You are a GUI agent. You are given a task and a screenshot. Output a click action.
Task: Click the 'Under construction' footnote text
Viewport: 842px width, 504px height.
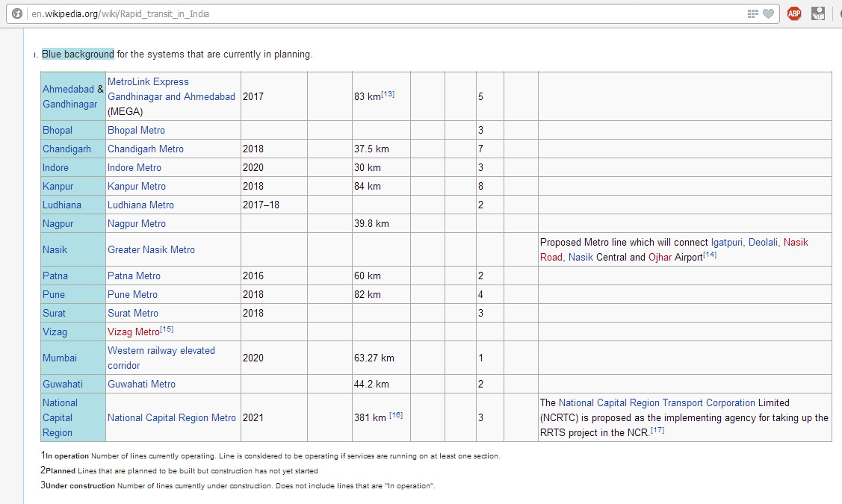point(81,486)
